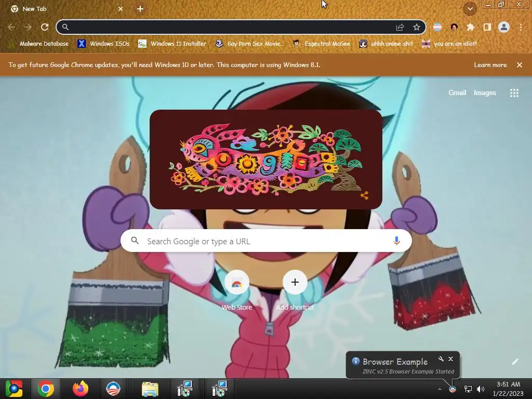532x399 pixels.
Task: Open the Start button on the taskbar
Action: pos(14,389)
